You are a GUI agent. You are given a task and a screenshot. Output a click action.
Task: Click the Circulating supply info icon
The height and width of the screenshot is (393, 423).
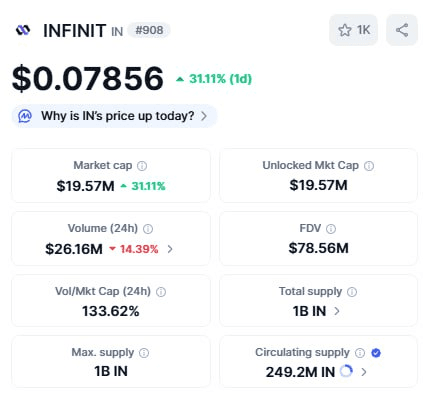tap(360, 353)
